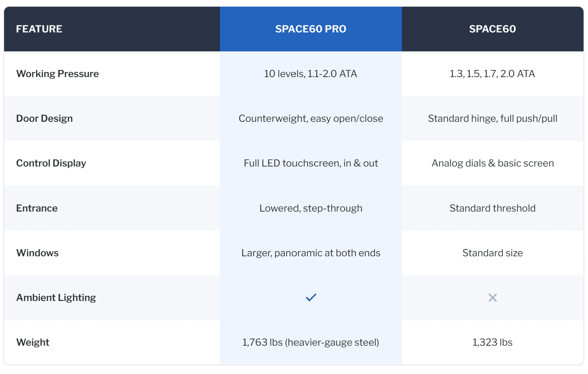The image size is (588, 374).
Task: Click the Windows feature label
Action: 38,253
